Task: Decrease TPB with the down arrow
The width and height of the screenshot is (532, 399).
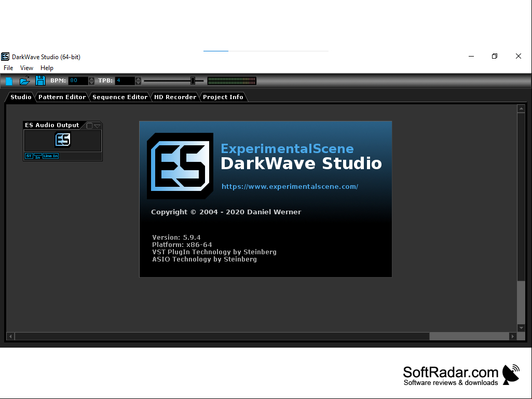Action: click(x=138, y=83)
